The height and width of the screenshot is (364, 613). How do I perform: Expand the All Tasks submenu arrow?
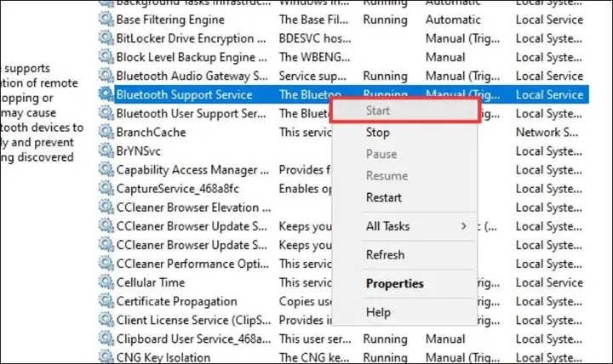464,226
